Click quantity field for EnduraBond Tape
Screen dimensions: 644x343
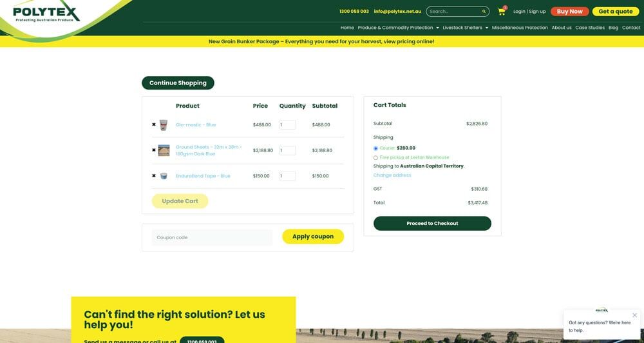click(x=287, y=176)
